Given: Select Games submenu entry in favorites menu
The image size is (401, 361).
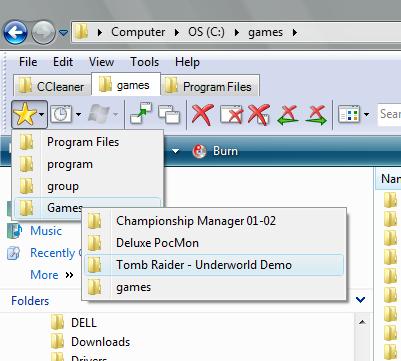Looking at the screenshot, I should click(88, 208).
